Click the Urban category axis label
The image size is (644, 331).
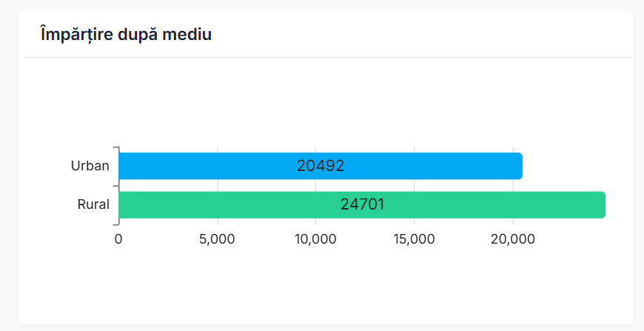(x=90, y=166)
